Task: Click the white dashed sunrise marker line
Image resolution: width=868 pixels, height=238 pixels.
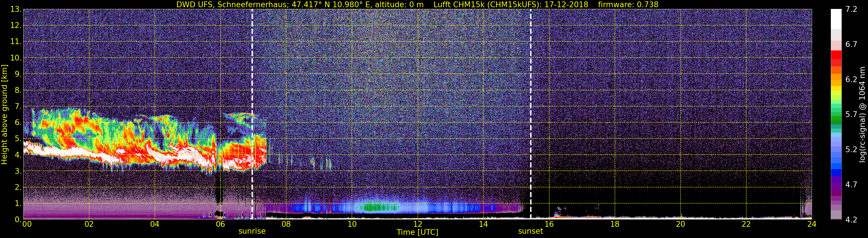Action: coord(252,114)
